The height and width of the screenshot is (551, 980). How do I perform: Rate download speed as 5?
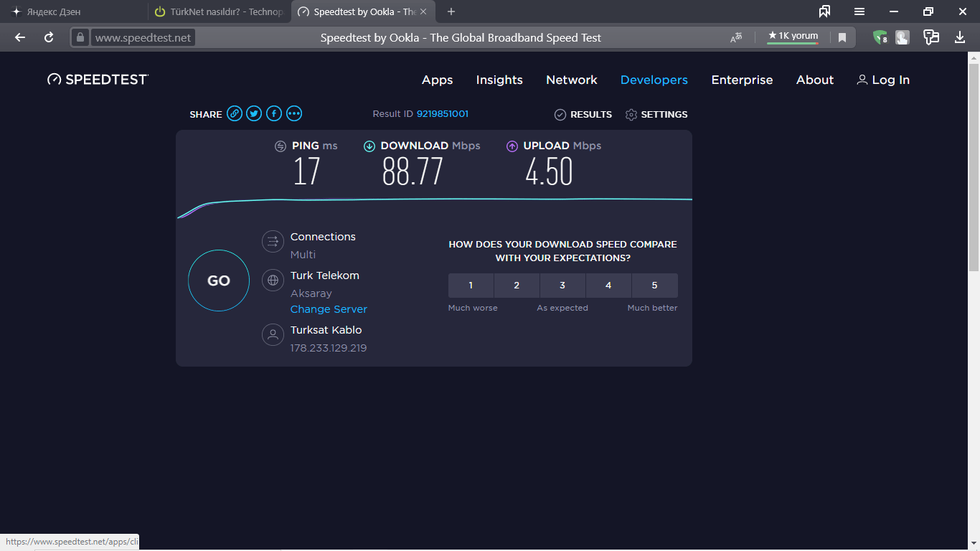(654, 286)
